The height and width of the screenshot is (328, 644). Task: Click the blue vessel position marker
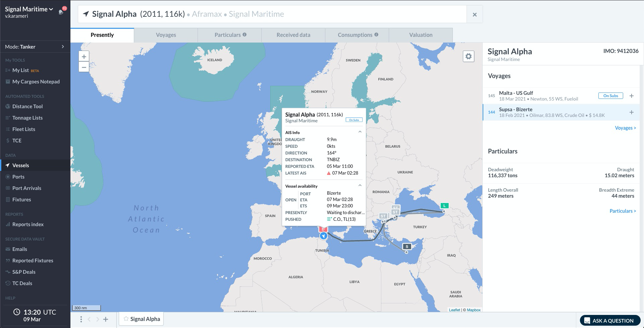tap(323, 236)
